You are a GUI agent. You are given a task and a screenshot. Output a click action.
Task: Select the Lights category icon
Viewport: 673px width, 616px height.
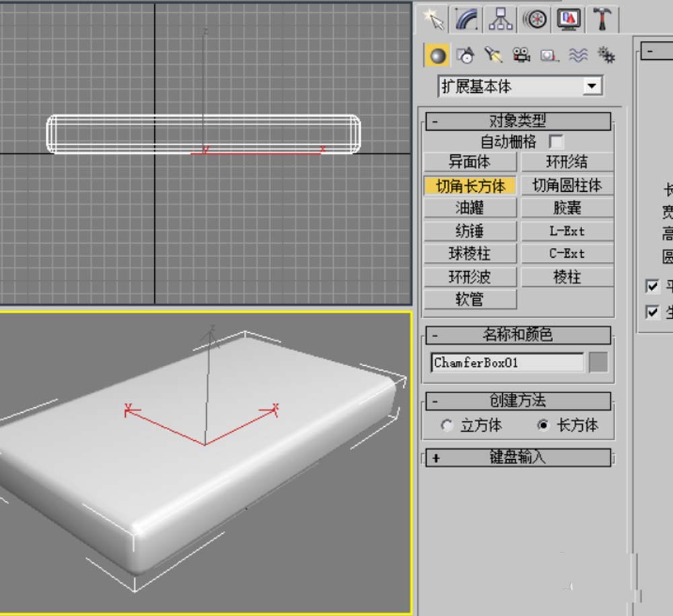493,55
